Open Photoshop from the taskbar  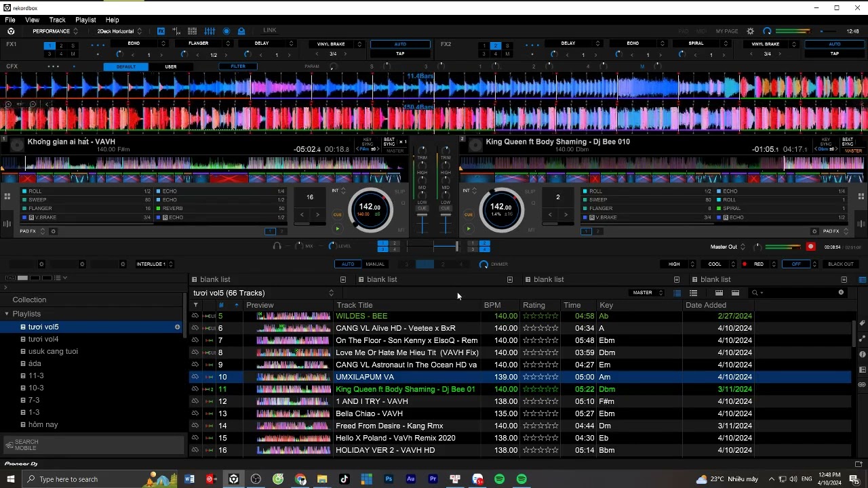pos(389,479)
